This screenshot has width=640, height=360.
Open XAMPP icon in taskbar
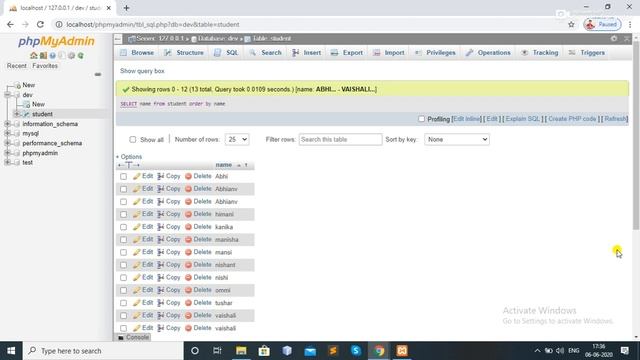tap(402, 351)
